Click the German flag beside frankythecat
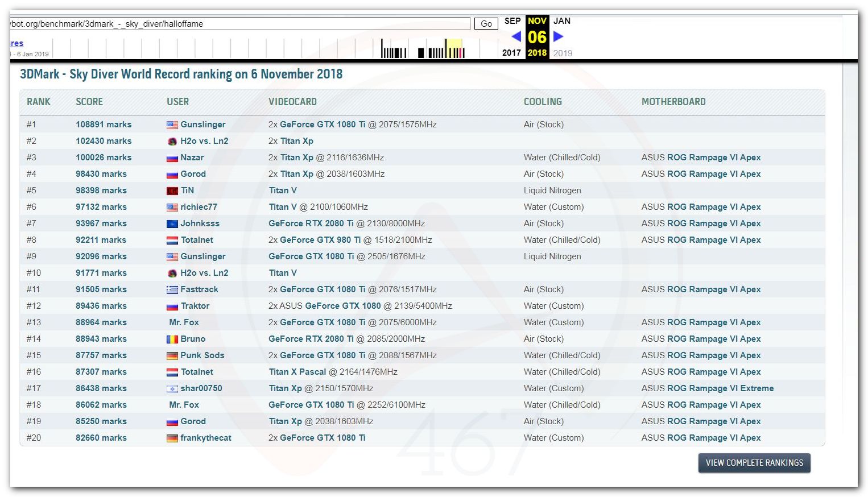868x497 pixels. tap(172, 438)
